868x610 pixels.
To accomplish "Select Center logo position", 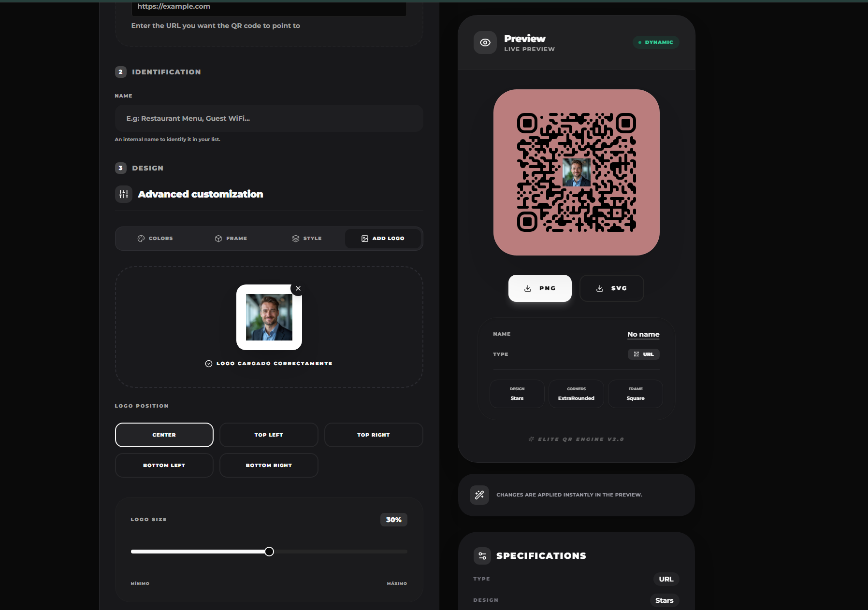I will (x=164, y=435).
